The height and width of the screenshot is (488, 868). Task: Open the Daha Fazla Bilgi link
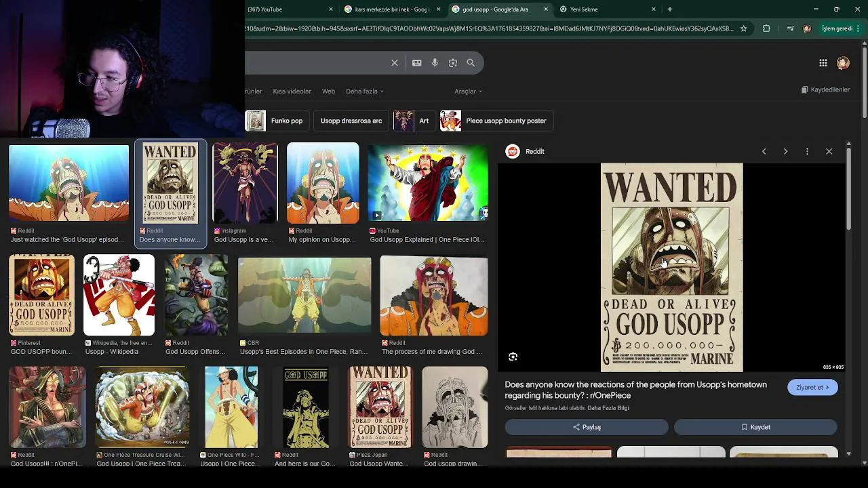[608, 408]
